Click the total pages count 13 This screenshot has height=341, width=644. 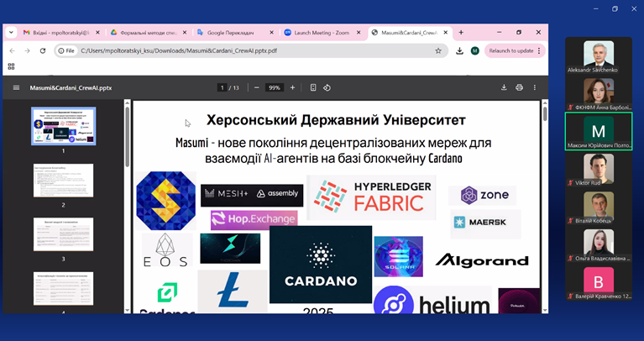(x=236, y=87)
